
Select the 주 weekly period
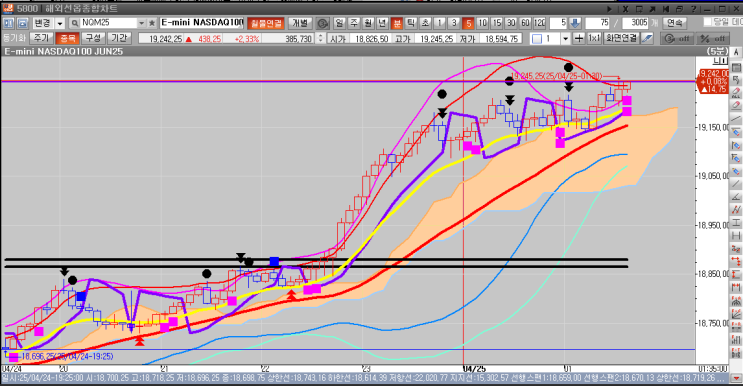(354, 23)
